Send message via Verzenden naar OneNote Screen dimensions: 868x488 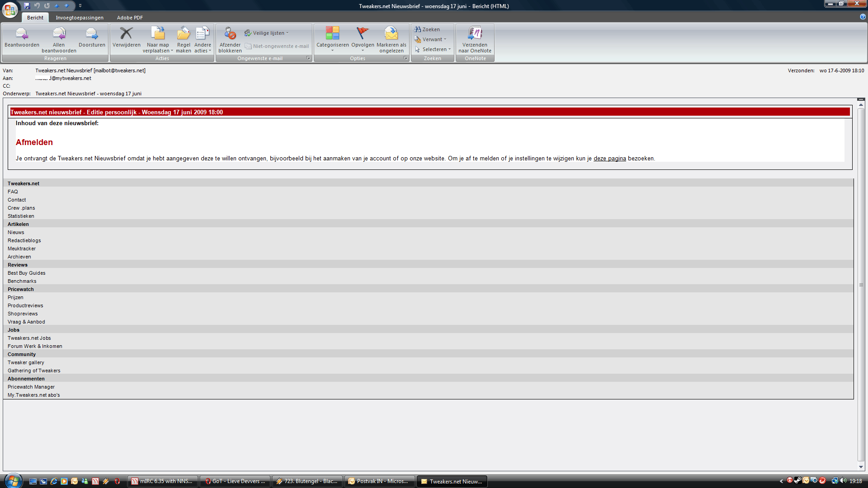(x=475, y=40)
